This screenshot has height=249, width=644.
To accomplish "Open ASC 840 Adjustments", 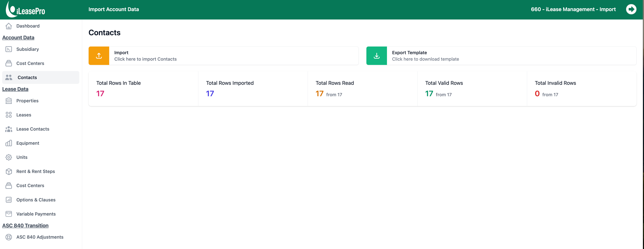I will (41, 237).
